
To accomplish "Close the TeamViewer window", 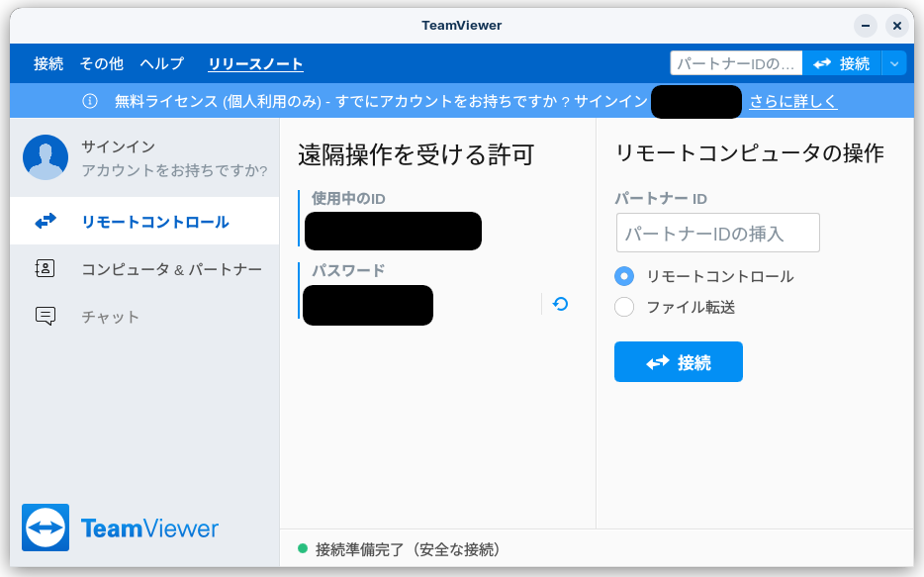I will [897, 26].
